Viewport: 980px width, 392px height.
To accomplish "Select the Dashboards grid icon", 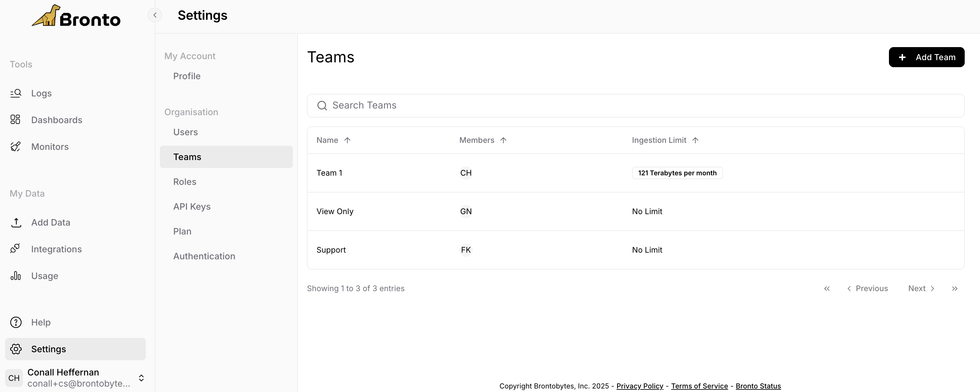I will click(x=16, y=119).
